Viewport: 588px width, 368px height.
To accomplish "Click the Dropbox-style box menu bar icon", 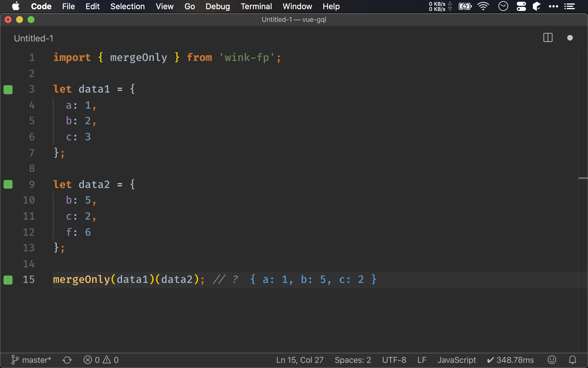I will [536, 6].
